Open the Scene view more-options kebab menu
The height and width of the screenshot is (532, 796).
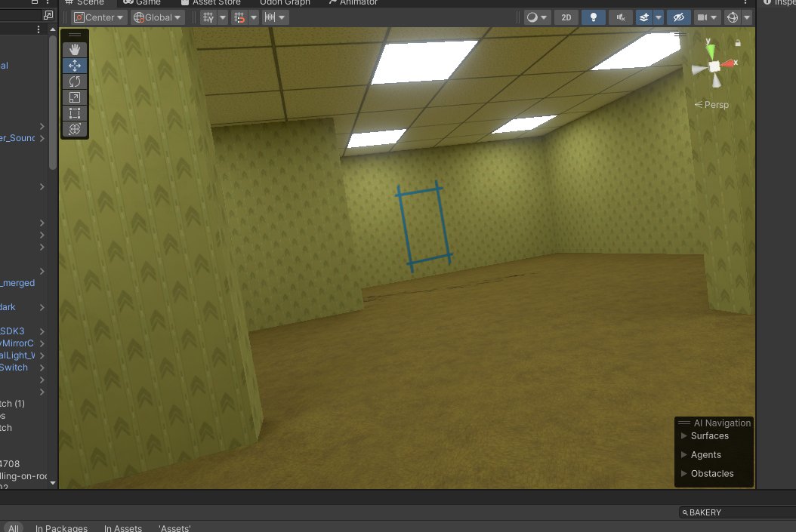(745, 2)
